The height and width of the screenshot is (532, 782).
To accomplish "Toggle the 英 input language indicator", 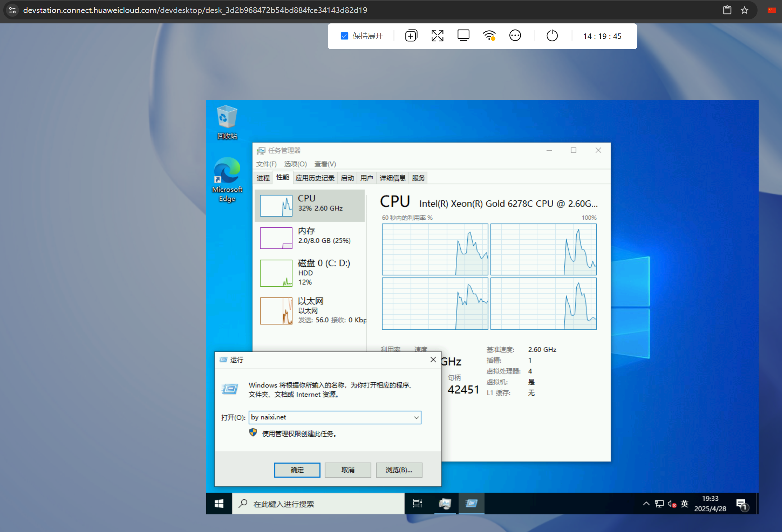I will (x=685, y=504).
